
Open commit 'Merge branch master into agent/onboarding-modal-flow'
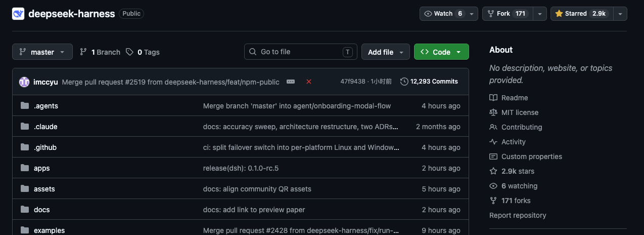tap(297, 106)
